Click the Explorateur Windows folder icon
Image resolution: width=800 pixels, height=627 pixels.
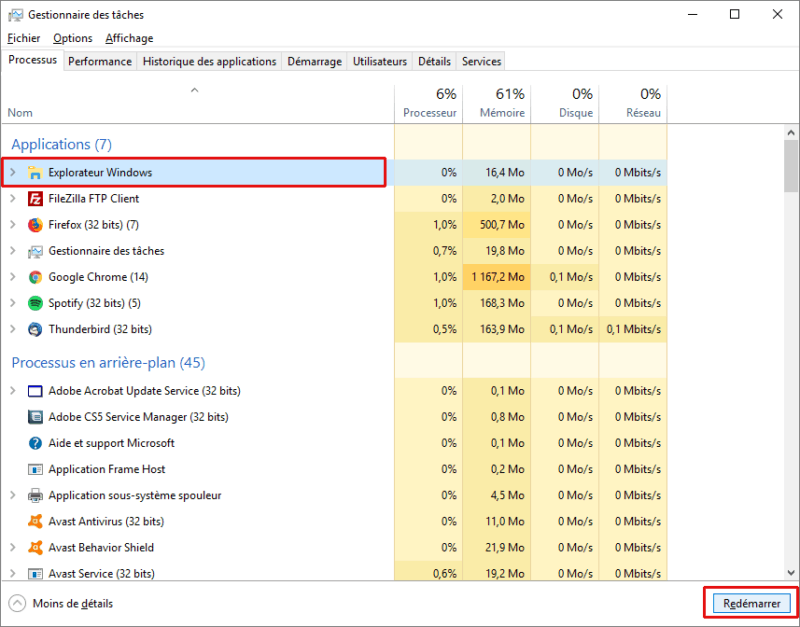pos(36,173)
